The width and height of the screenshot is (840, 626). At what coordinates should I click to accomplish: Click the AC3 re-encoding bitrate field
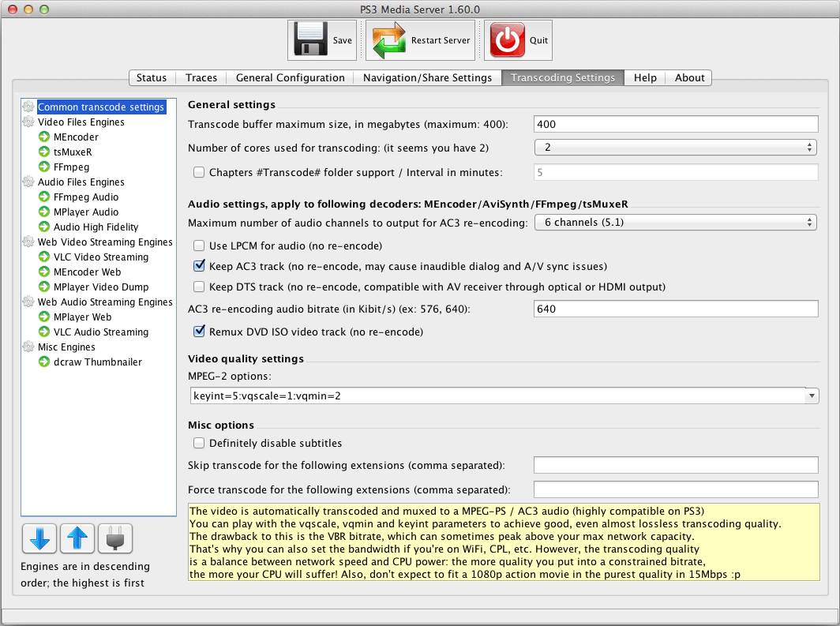tap(675, 309)
